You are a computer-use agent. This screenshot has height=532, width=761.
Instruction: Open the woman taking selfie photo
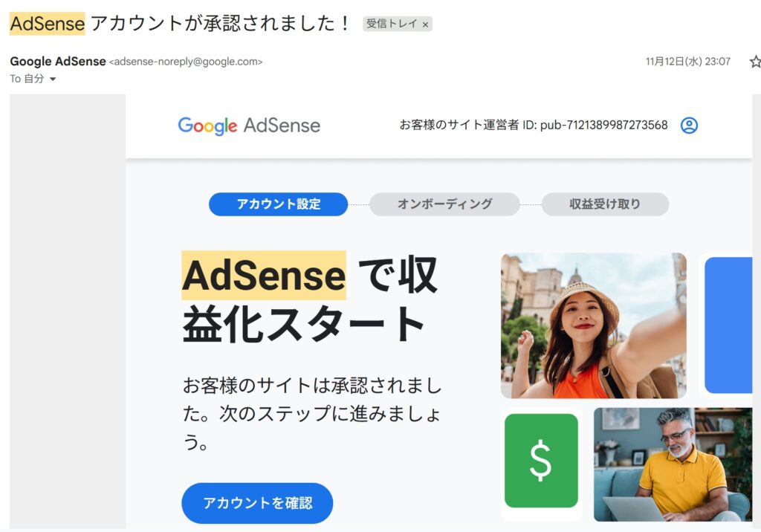pos(594,325)
